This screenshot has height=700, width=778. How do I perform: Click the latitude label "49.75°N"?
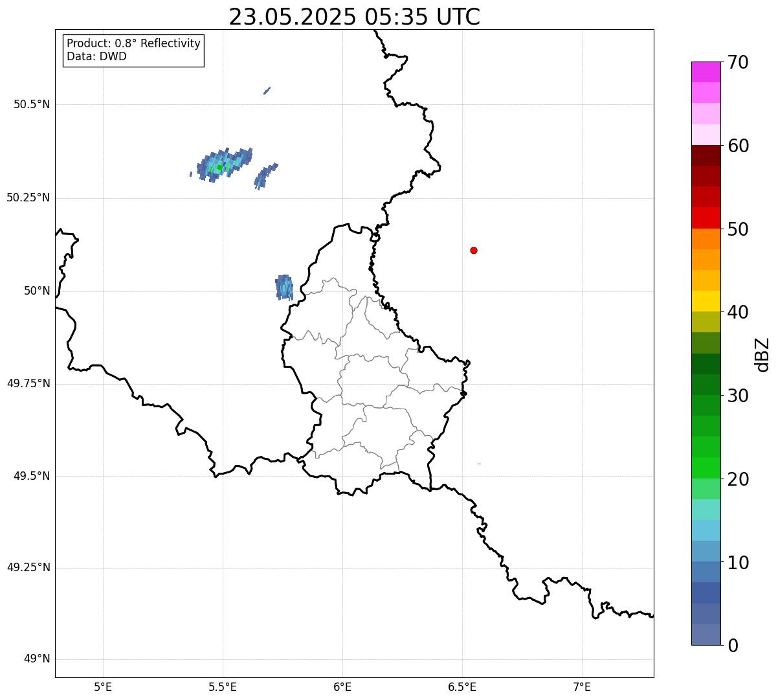pos(28,383)
